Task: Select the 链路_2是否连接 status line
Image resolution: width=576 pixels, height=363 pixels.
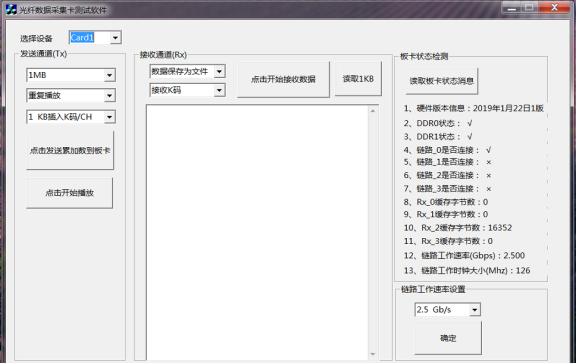Action: [447, 175]
